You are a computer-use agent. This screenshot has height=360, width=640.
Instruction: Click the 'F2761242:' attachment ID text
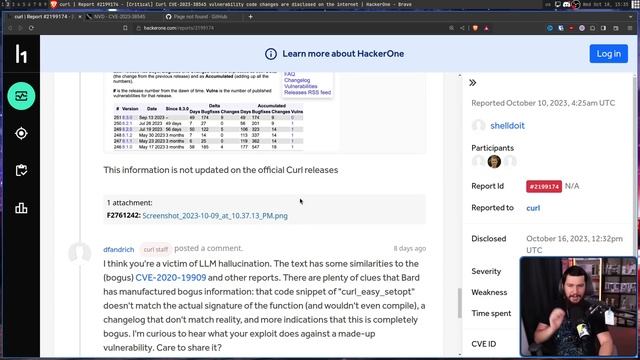click(123, 216)
